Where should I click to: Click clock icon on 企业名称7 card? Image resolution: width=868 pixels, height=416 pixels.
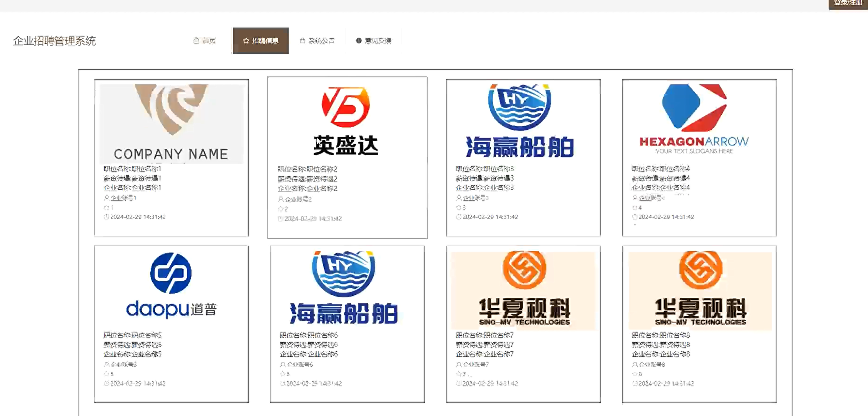coord(459,383)
